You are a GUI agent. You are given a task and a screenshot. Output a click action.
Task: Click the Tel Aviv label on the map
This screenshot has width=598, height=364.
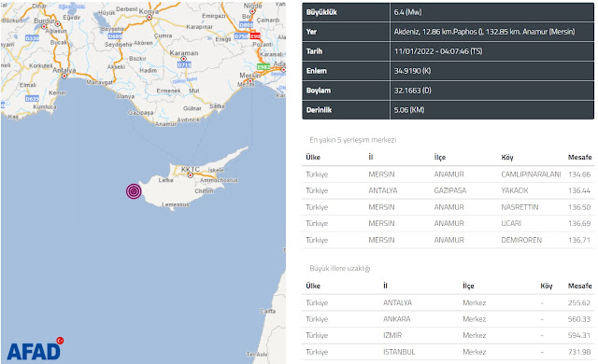(257, 354)
